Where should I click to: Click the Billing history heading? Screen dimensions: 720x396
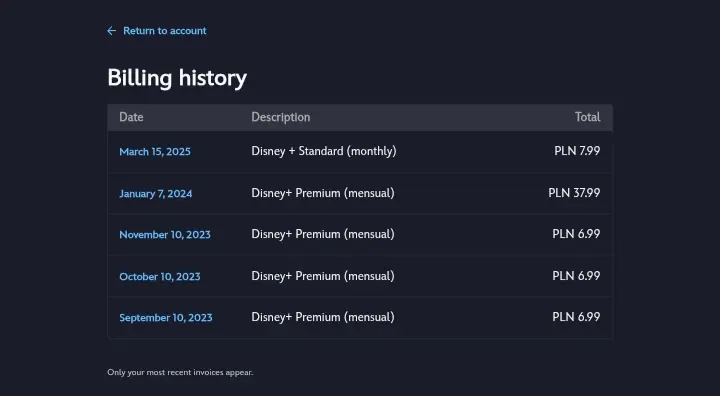(177, 78)
